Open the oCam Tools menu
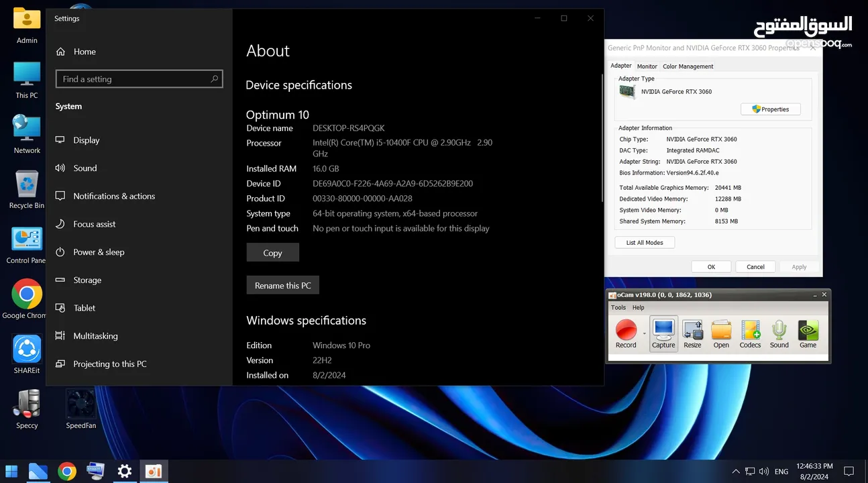The width and height of the screenshot is (868, 483). 618,307
